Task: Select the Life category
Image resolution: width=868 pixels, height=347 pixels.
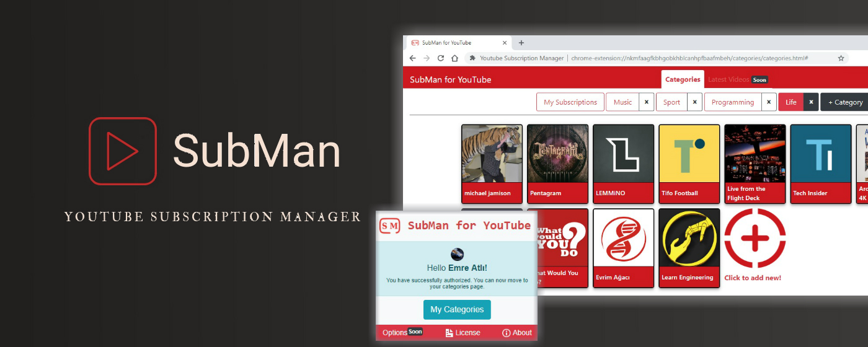Action: click(791, 102)
